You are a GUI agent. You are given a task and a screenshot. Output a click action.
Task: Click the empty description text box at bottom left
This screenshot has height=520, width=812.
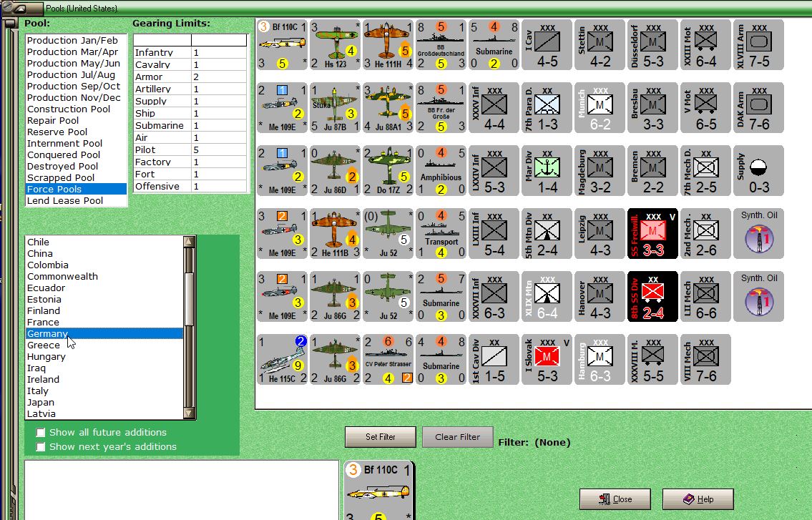click(182, 490)
